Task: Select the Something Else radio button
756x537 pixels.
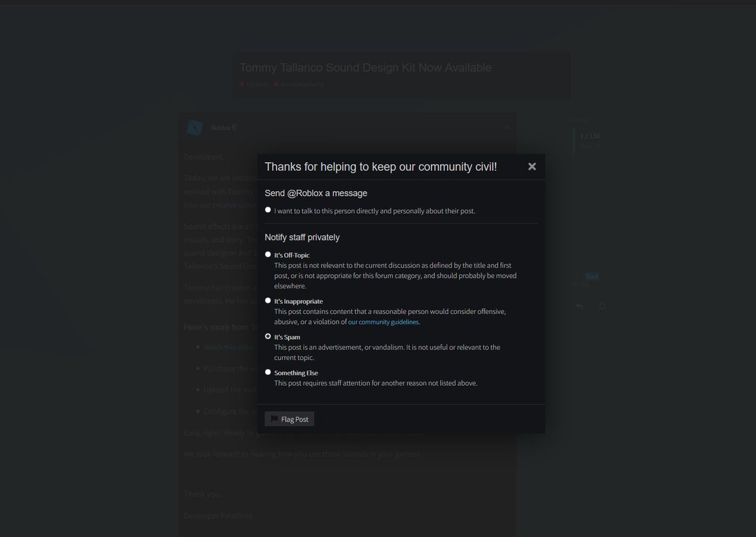Action: tap(268, 371)
